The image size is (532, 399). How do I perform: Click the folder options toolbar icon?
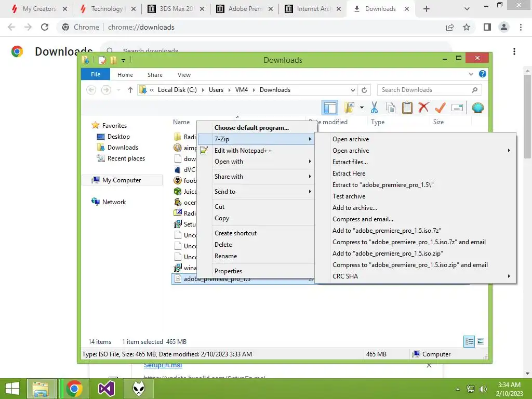click(349, 108)
